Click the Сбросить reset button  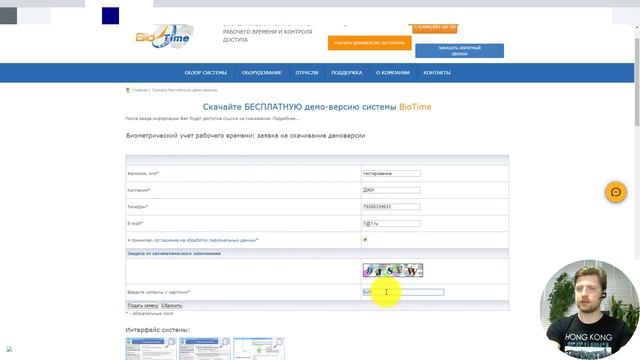(x=171, y=306)
